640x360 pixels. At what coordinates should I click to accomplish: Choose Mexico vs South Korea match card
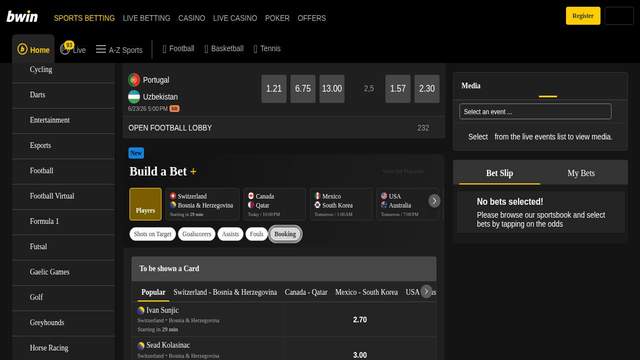[341, 204]
